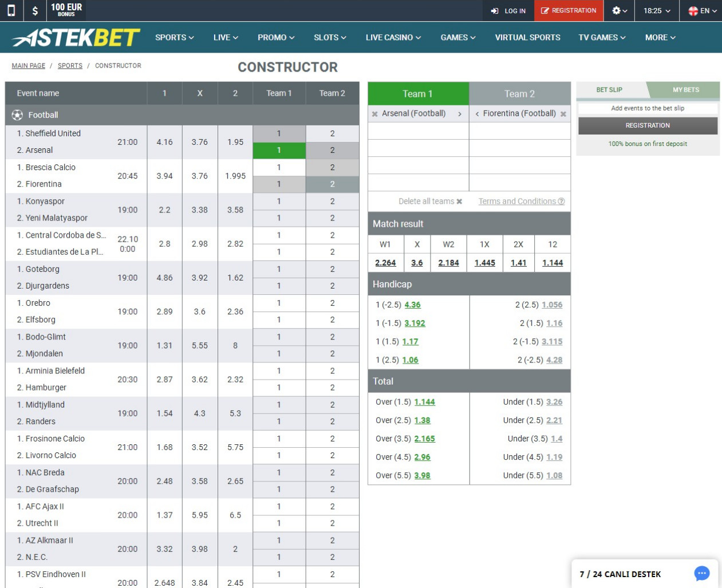Click Bodo-Glimt win odds 1.31
The image size is (722, 588).
[x=164, y=346]
